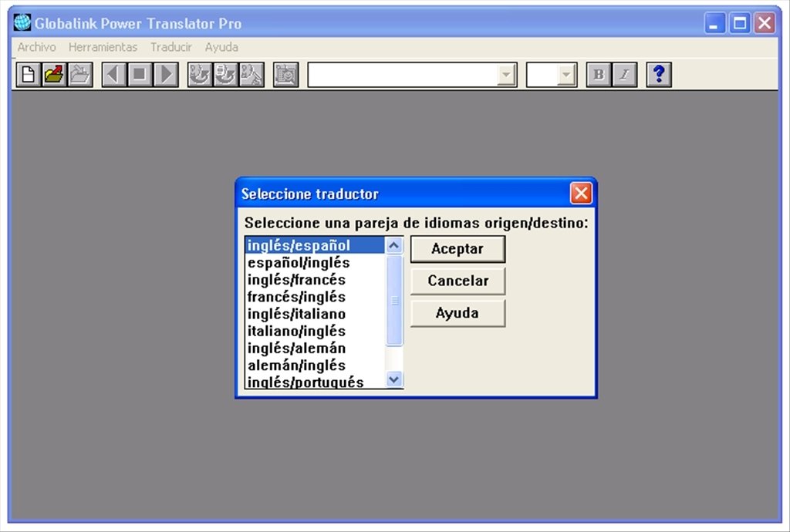Open help with the blue question mark icon
This screenshot has height=532, width=790.
pyautogui.click(x=659, y=75)
